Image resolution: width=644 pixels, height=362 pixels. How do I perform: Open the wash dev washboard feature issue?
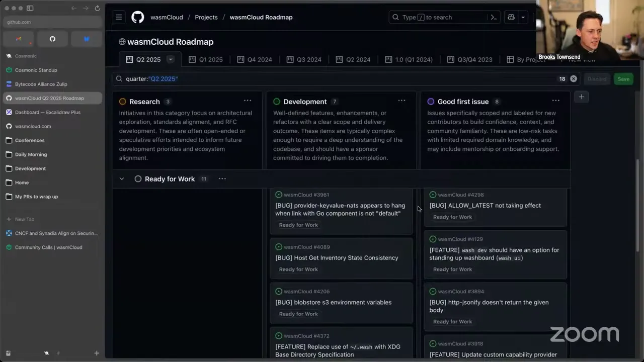(x=494, y=254)
